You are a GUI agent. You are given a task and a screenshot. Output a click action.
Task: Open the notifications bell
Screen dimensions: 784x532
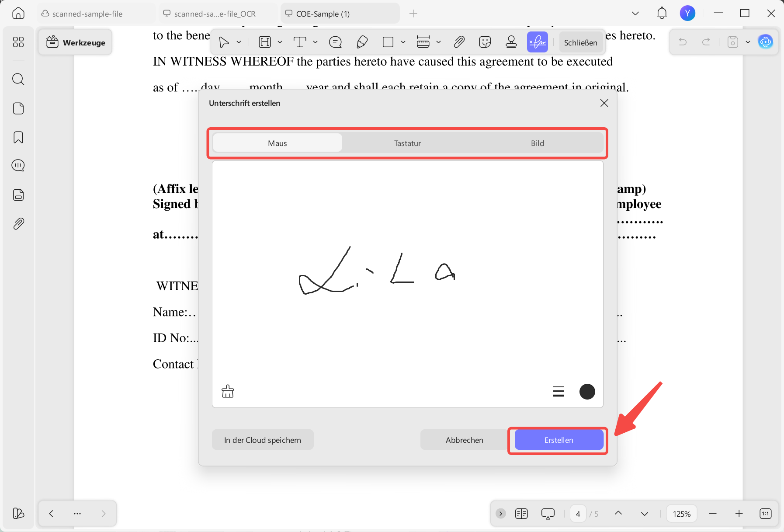click(662, 14)
